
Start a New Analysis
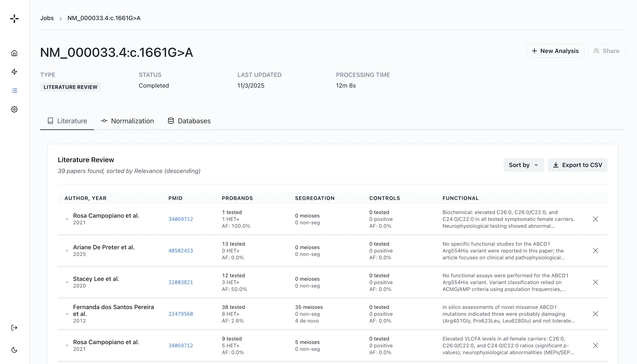click(x=555, y=51)
